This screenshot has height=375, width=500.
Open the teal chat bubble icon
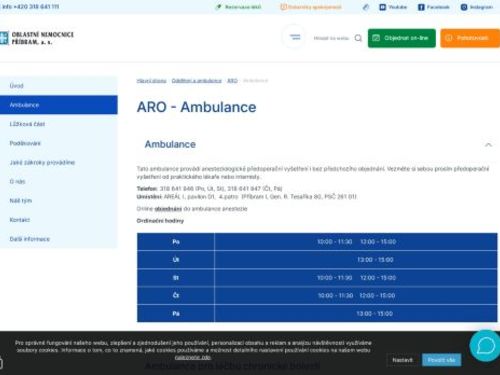[x=485, y=346]
